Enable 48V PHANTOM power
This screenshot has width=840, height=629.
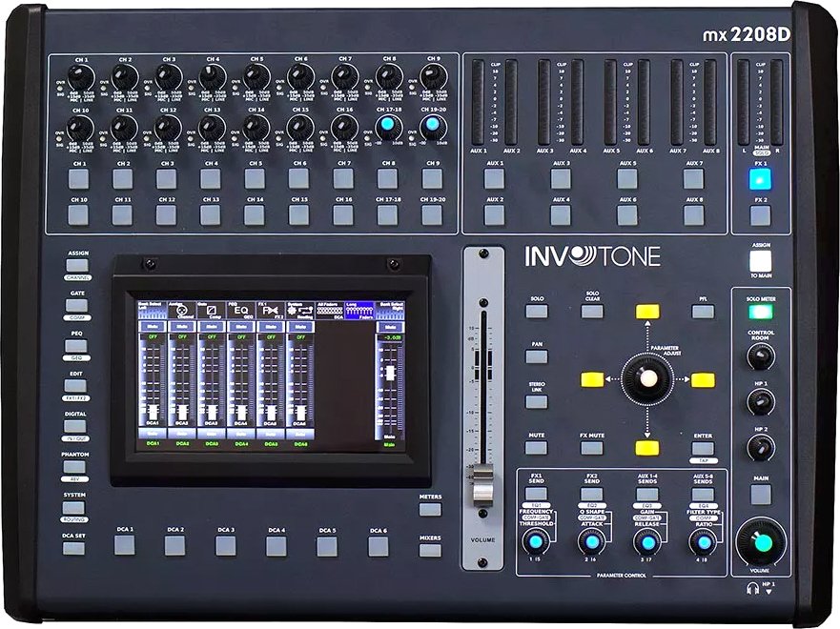[72, 467]
